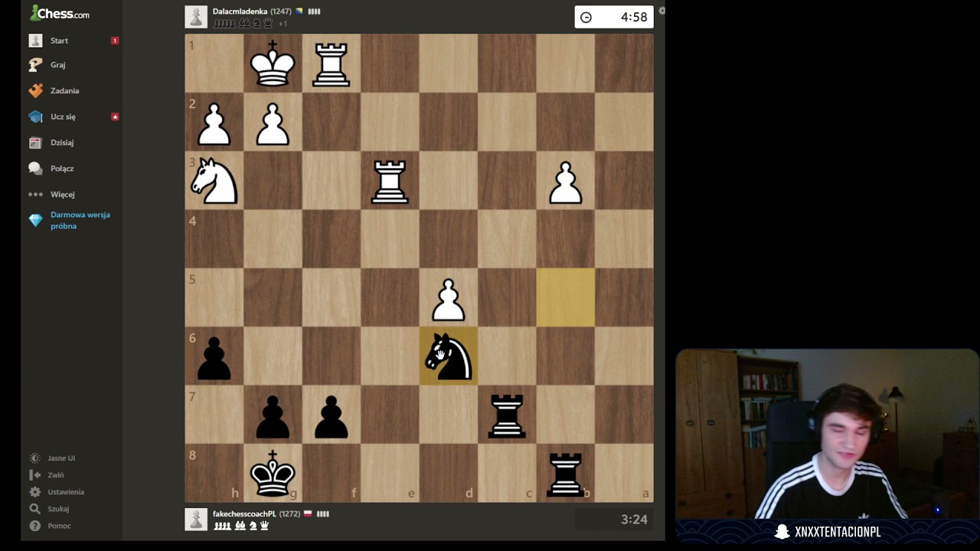Viewport: 980px width, 551px height.
Task: Click the Ucz się graduation cap icon
Action: pyautogui.click(x=35, y=116)
